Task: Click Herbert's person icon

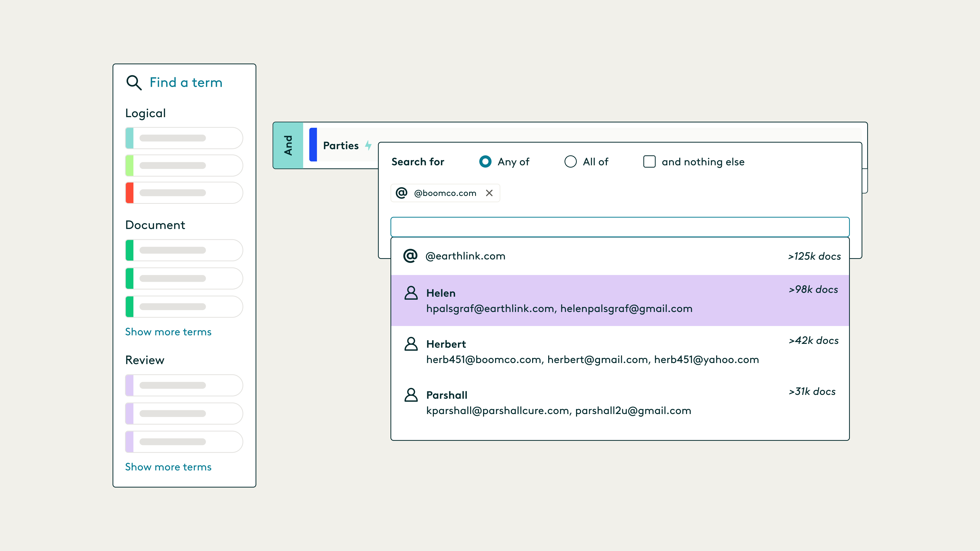Action: click(x=411, y=344)
